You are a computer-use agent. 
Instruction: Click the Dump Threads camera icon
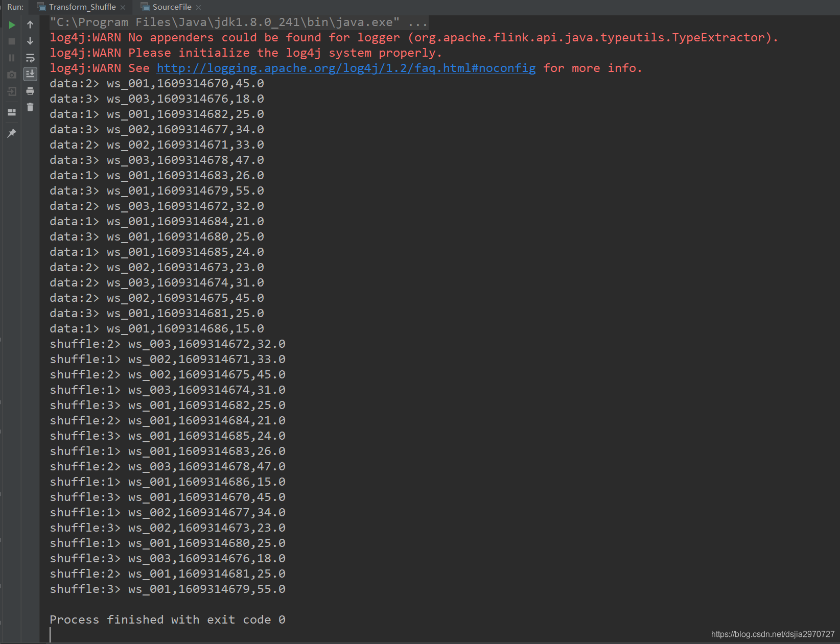[12, 75]
